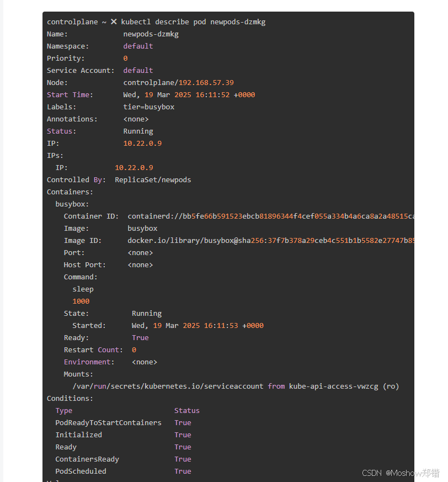448x482 pixels.
Task: Click container State value Running
Action: [147, 314]
